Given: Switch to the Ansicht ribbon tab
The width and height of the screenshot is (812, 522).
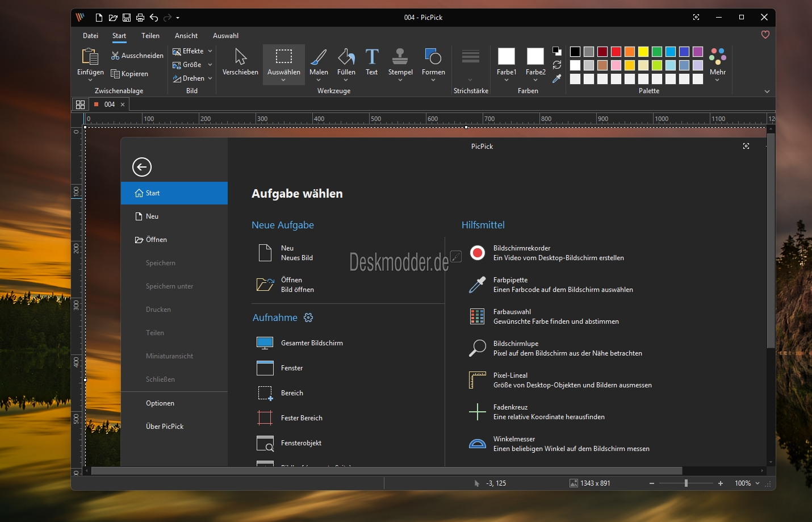Looking at the screenshot, I should coord(186,36).
